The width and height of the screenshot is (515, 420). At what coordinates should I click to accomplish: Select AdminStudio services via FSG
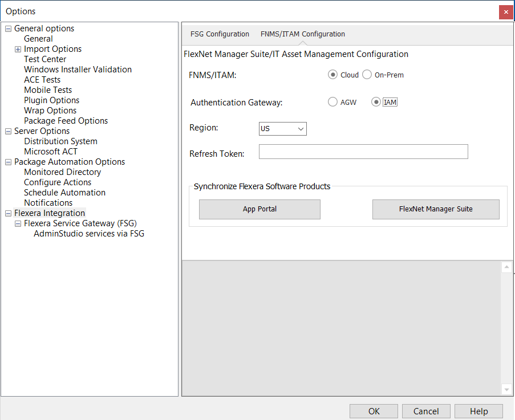click(x=89, y=234)
